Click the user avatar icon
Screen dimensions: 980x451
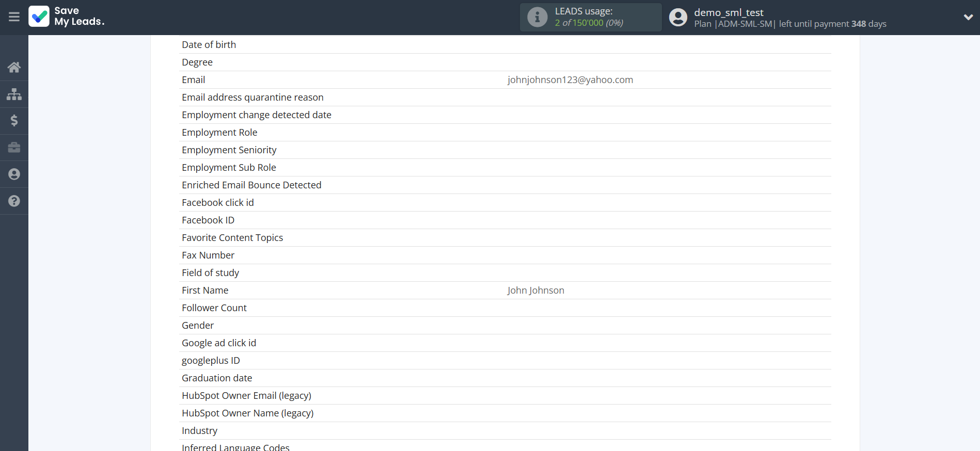point(678,17)
